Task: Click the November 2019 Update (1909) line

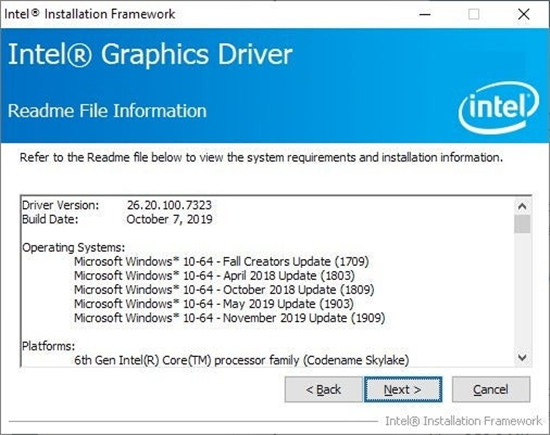Action: 229,318
